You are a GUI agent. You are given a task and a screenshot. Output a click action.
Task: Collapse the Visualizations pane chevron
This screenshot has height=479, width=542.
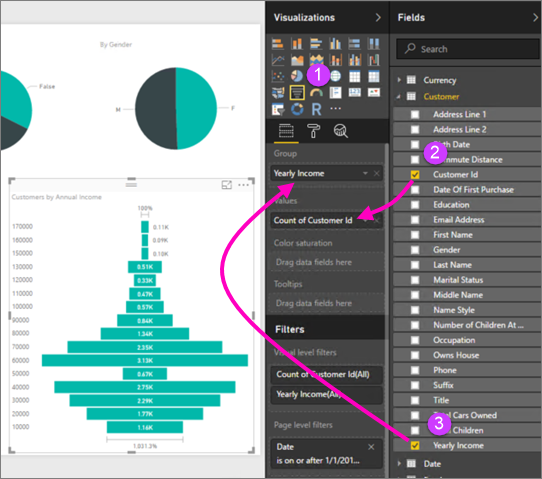(378, 18)
